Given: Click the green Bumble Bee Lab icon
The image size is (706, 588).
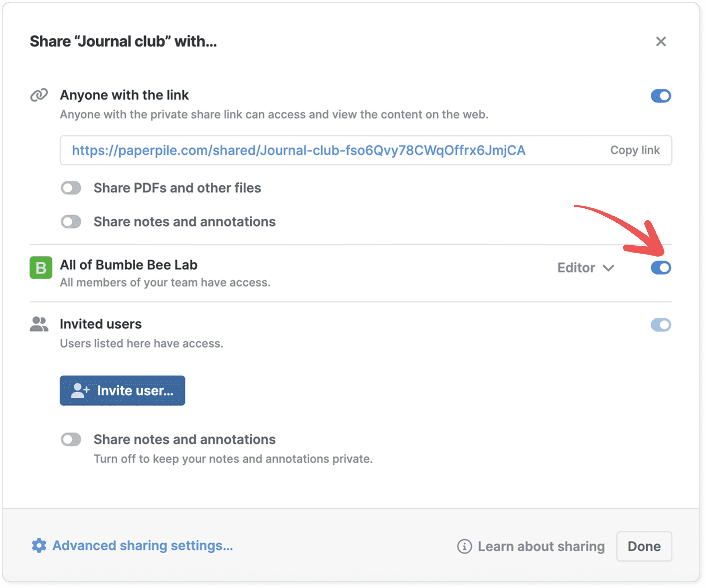Looking at the screenshot, I should pos(41,268).
